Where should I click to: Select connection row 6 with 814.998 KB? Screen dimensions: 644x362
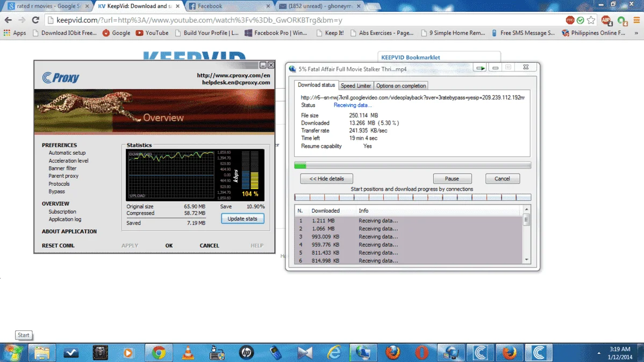click(x=408, y=260)
